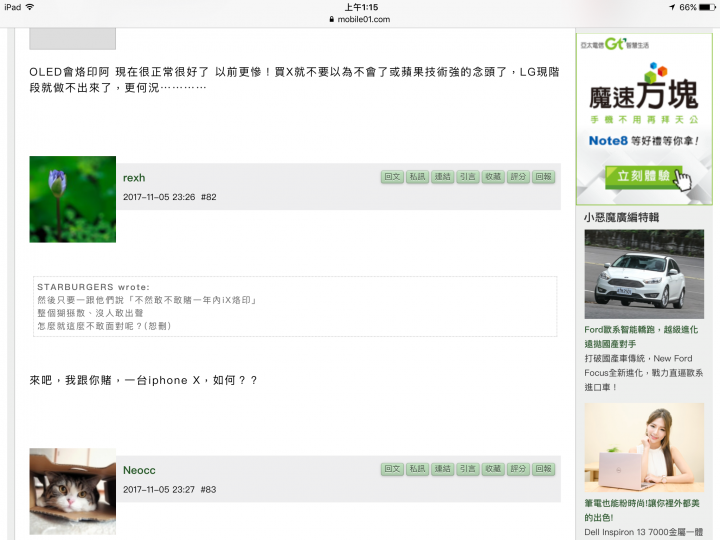This screenshot has width=720, height=540.
Task: Click 回報 button on Neocc's post #83
Action: pyautogui.click(x=544, y=469)
